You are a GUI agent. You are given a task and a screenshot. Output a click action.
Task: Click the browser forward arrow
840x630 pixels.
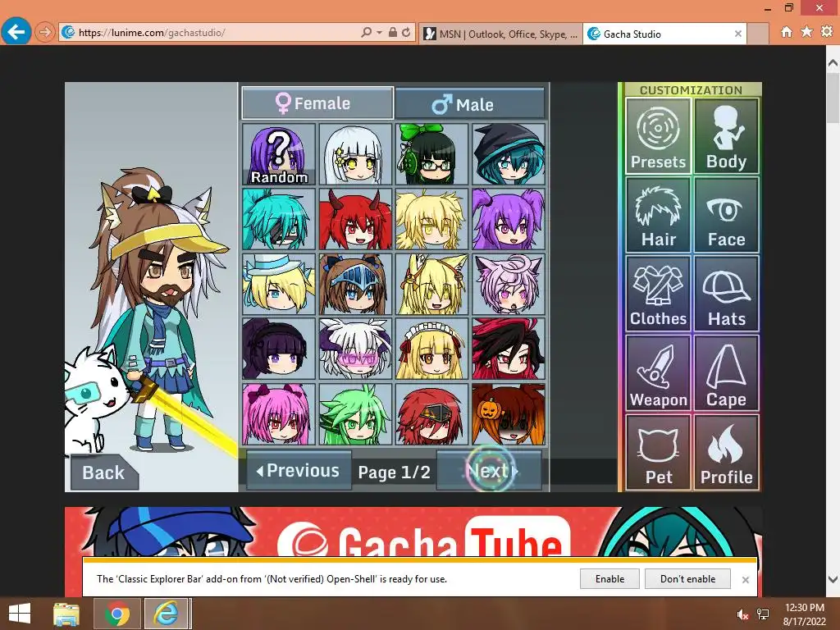coord(45,32)
